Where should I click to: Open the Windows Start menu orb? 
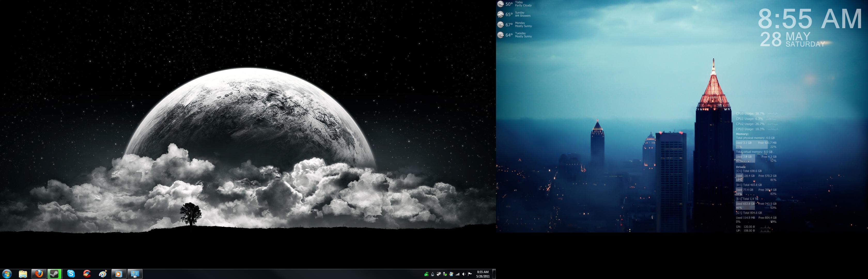click(x=7, y=274)
